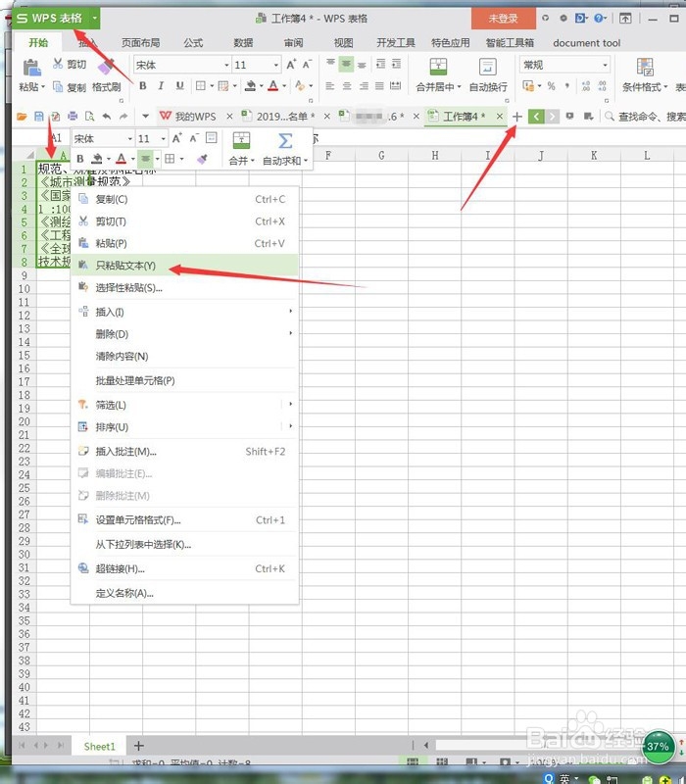Click the percent style button
This screenshot has height=784, width=686.
(551, 86)
